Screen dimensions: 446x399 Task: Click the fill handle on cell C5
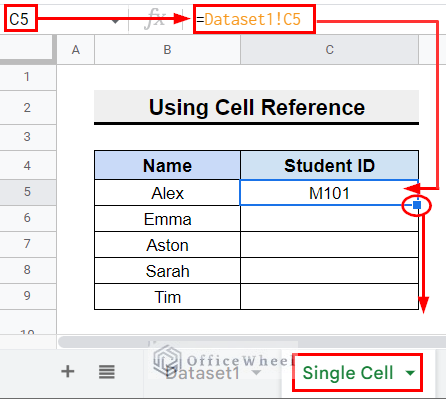417,205
